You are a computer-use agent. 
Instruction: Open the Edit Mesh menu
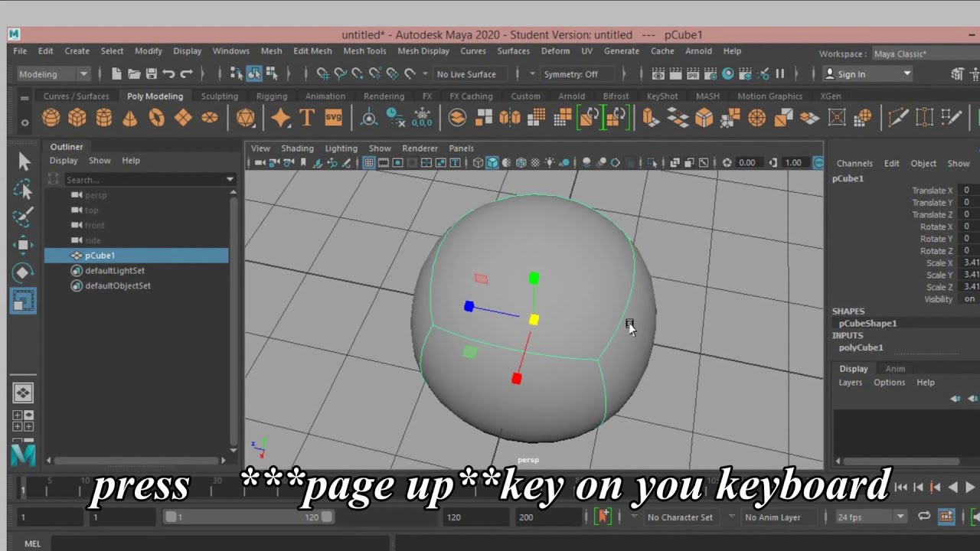pos(312,51)
